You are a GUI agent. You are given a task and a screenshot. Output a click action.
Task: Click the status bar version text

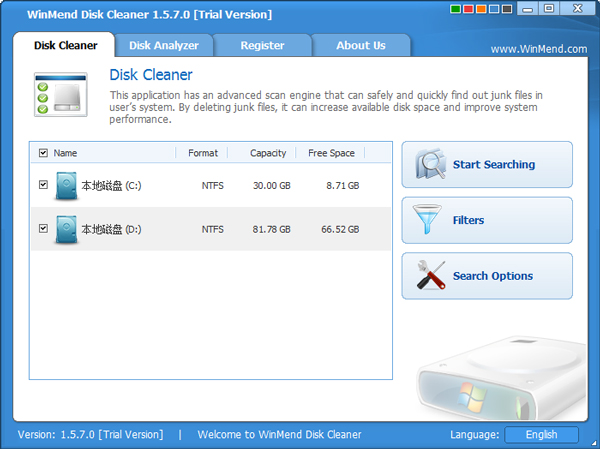pyautogui.click(x=90, y=434)
